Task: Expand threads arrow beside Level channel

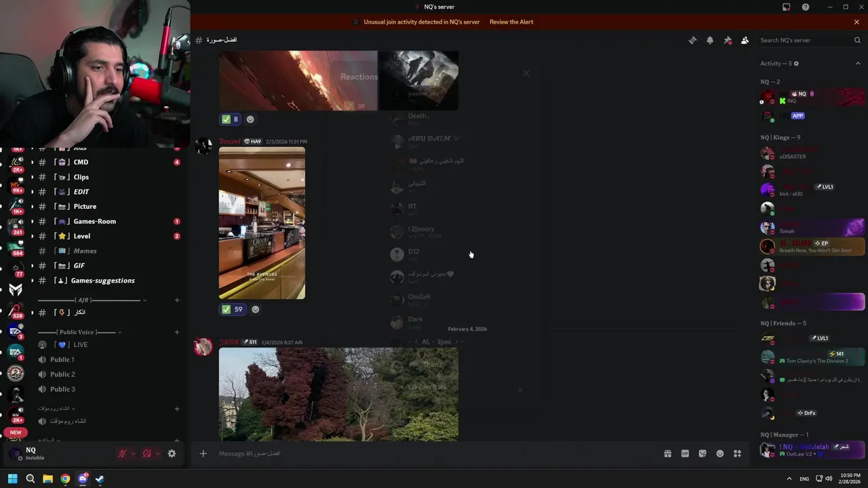Action: [x=32, y=236]
